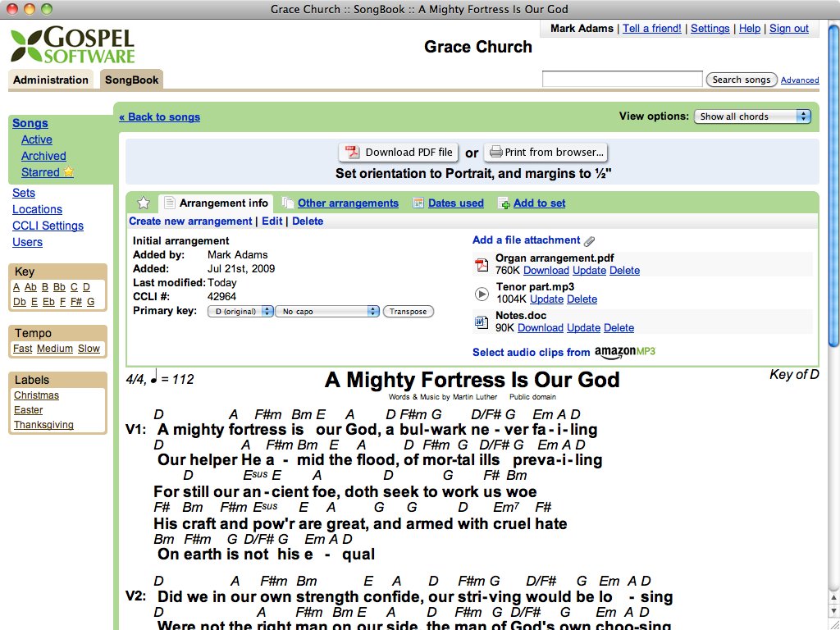Click Create new arrangement link
The height and width of the screenshot is (630, 840).
(x=190, y=221)
